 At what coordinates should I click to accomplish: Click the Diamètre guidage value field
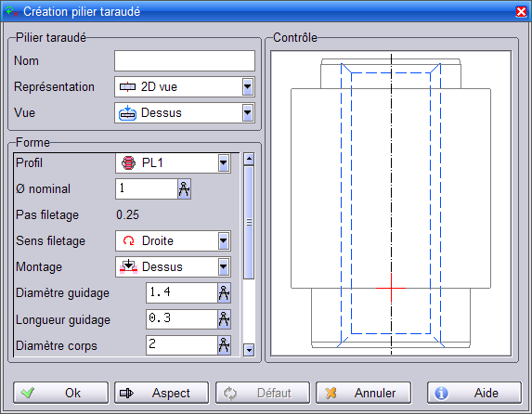(182, 292)
